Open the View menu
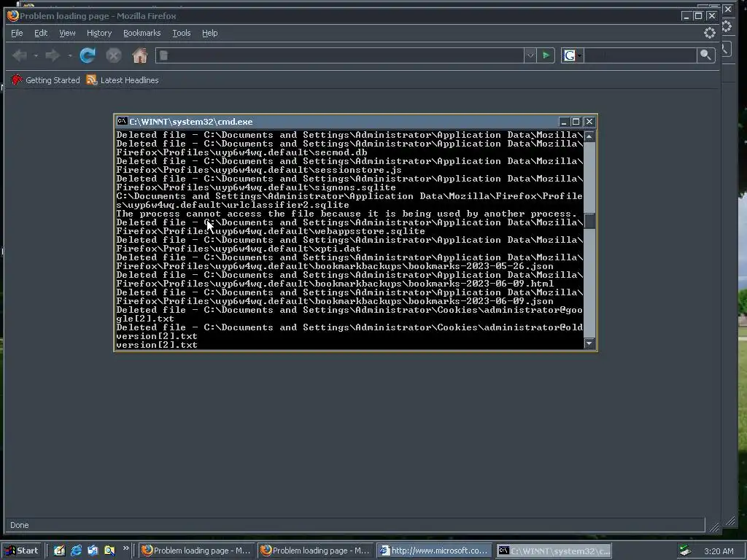747x560 pixels. point(67,33)
